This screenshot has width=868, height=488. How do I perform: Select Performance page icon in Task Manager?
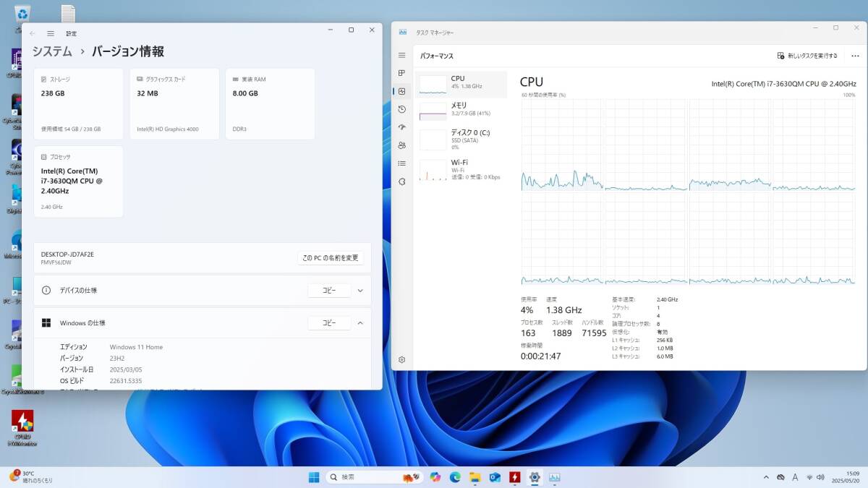(x=402, y=91)
